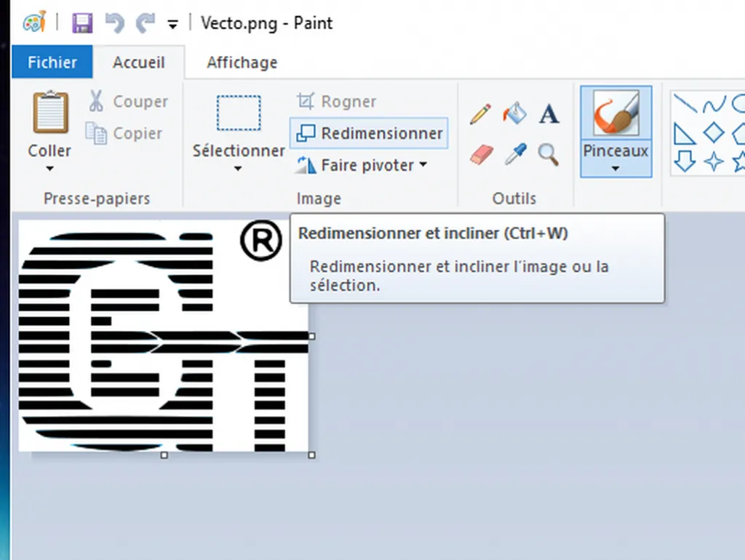The width and height of the screenshot is (745, 560).
Task: Expand the Pinceaux dropdown arrow
Action: click(615, 168)
